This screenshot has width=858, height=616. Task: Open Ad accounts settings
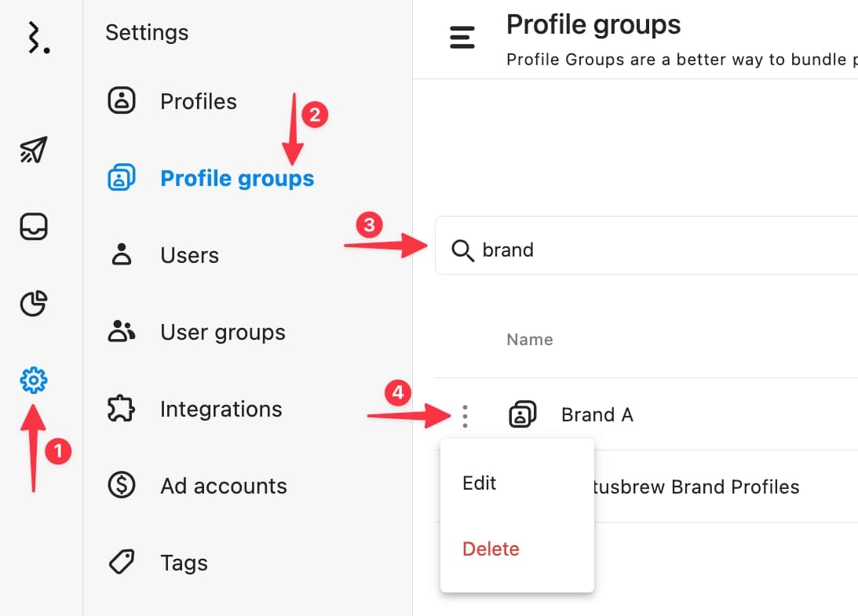(x=223, y=486)
